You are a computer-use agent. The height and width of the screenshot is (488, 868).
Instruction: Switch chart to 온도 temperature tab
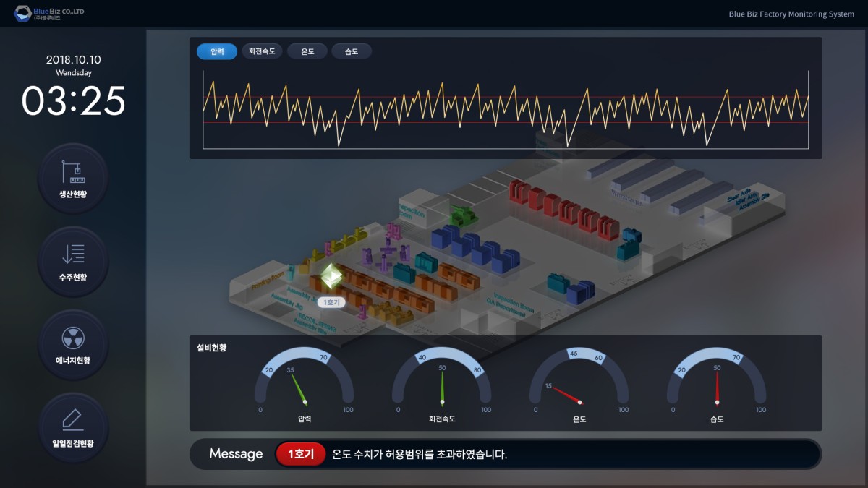point(307,51)
